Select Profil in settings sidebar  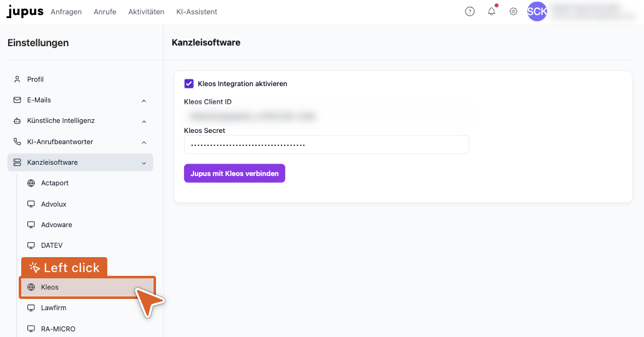tap(80, 79)
